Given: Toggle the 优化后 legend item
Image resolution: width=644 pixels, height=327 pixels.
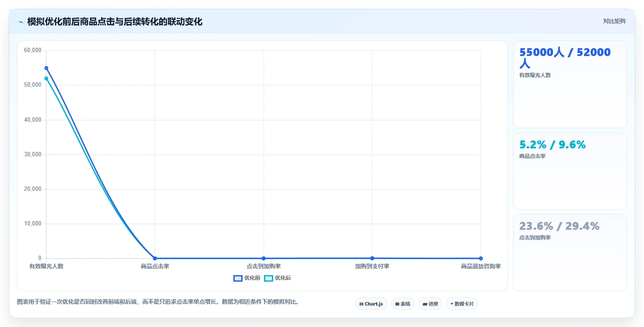Looking at the screenshot, I should 278,278.
